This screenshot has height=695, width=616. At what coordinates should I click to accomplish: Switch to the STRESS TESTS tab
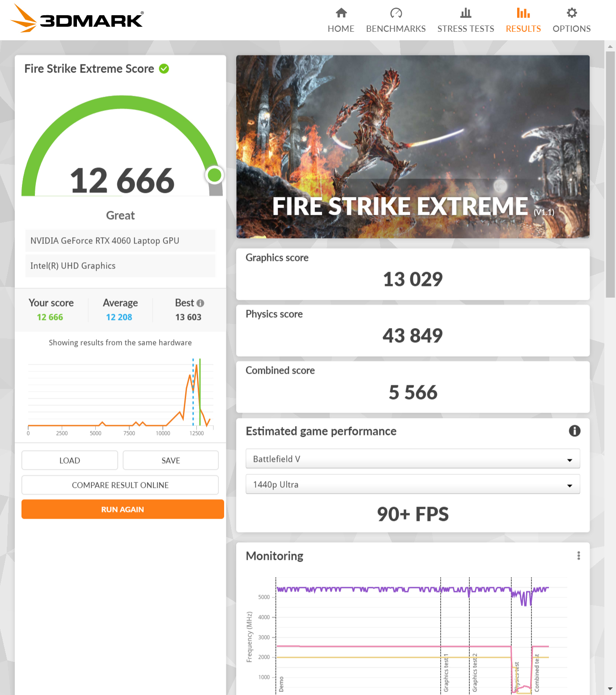466,29
